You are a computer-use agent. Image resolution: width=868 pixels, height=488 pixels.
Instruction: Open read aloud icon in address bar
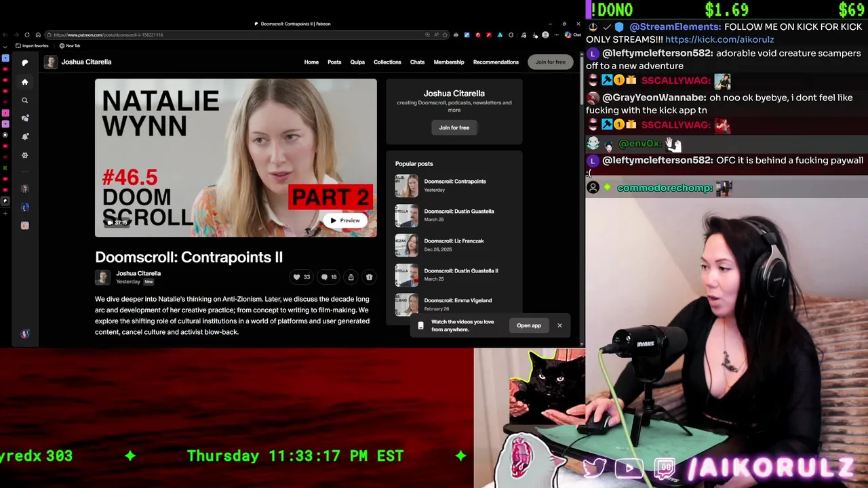coord(436,35)
